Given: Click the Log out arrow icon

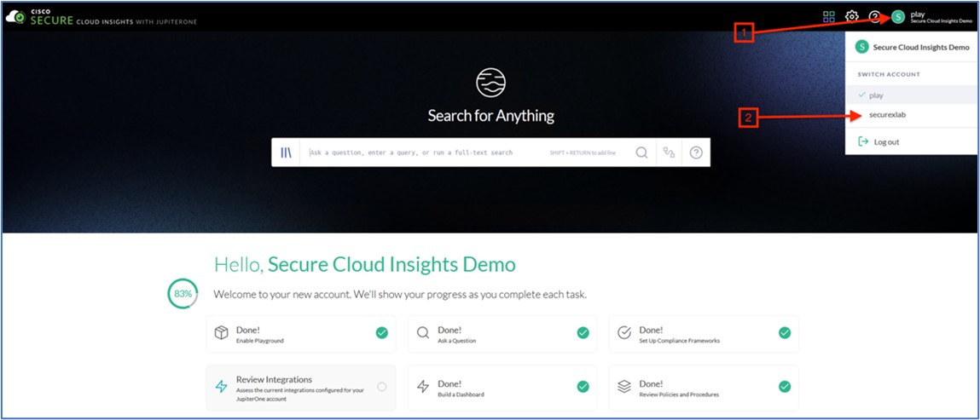Looking at the screenshot, I should click(x=863, y=141).
